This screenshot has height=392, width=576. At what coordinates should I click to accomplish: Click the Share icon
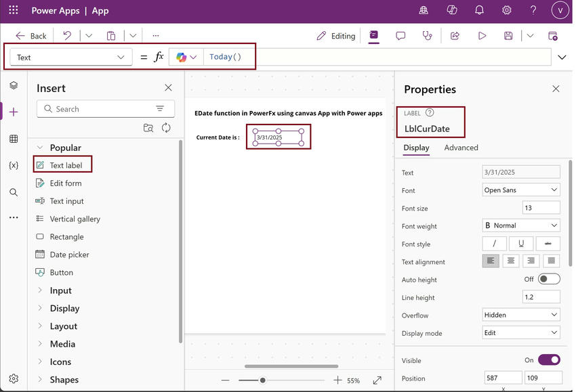pyautogui.click(x=455, y=36)
